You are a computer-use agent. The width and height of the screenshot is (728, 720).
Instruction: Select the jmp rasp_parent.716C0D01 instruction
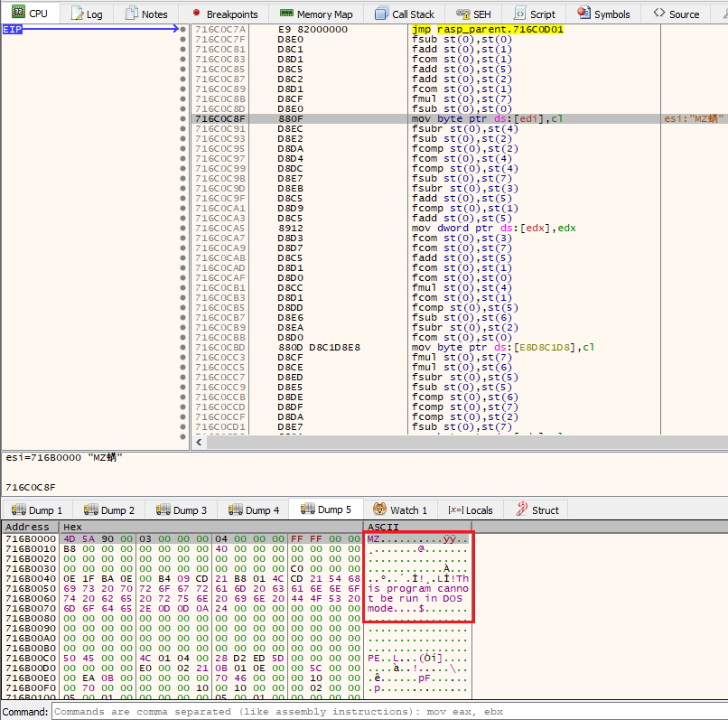pyautogui.click(x=487, y=29)
